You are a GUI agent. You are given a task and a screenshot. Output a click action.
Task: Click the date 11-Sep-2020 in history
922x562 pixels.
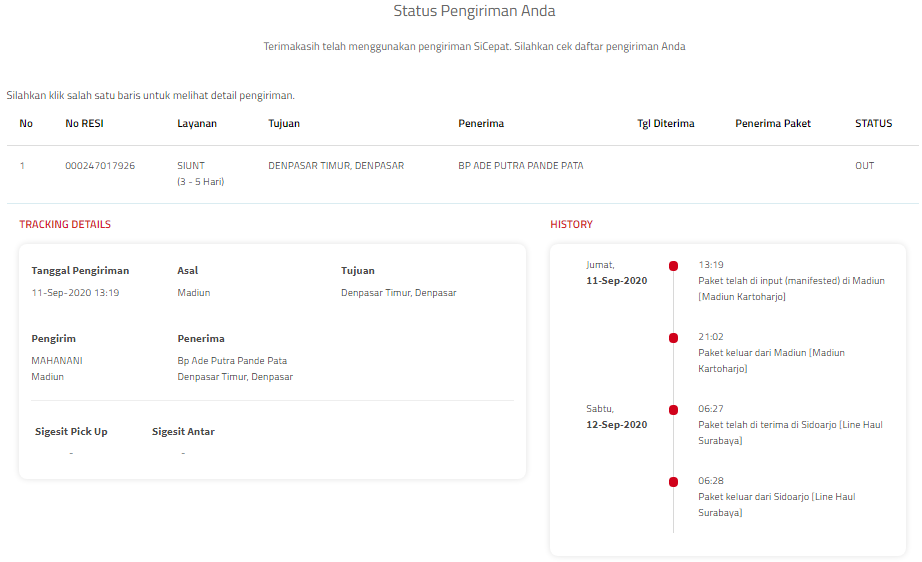(616, 281)
